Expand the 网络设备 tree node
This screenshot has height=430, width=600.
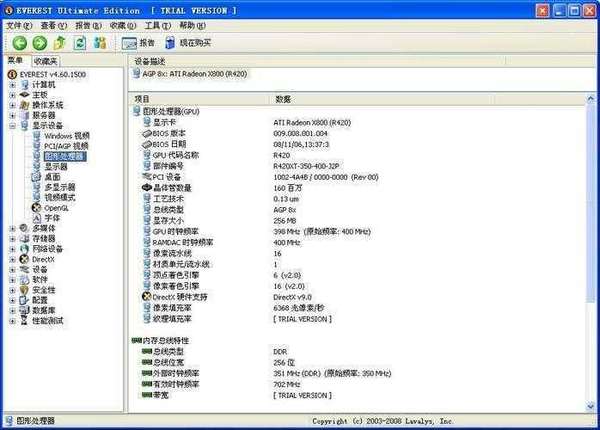[12, 249]
